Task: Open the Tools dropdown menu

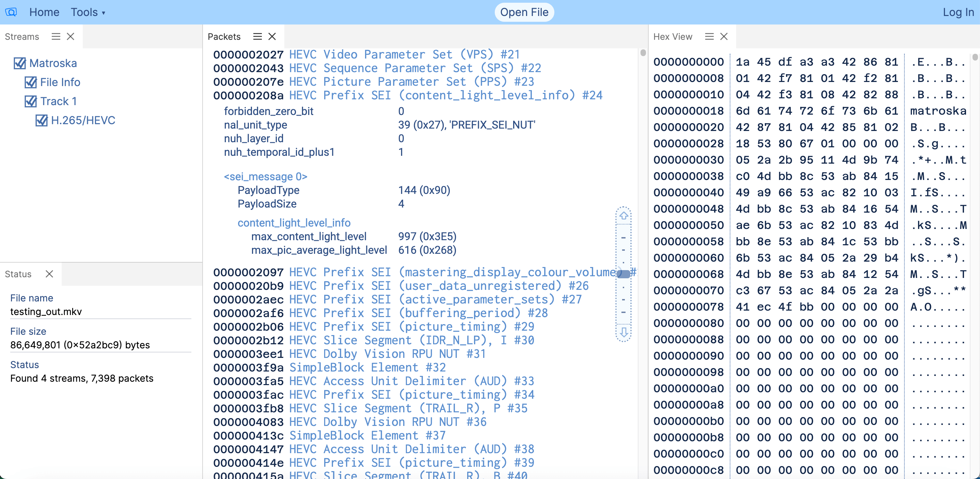Action: 88,12
